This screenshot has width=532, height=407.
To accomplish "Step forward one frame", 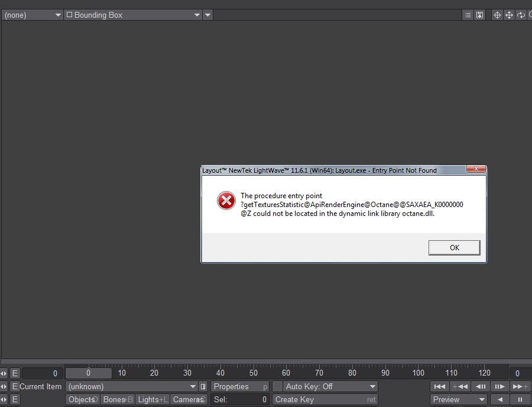I will (x=499, y=386).
